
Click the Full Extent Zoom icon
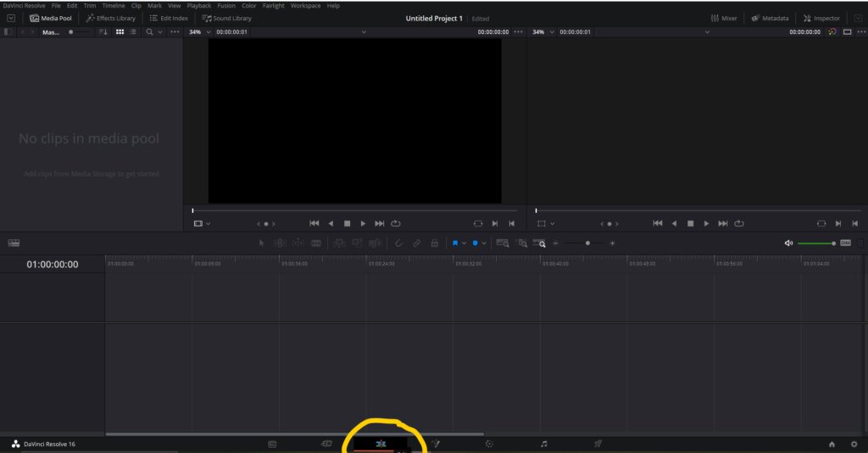pos(502,243)
